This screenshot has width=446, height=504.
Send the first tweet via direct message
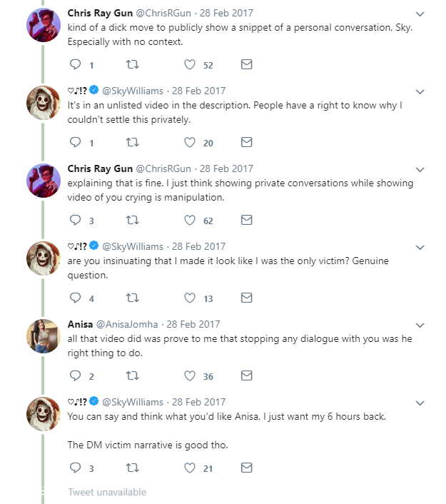(246, 65)
